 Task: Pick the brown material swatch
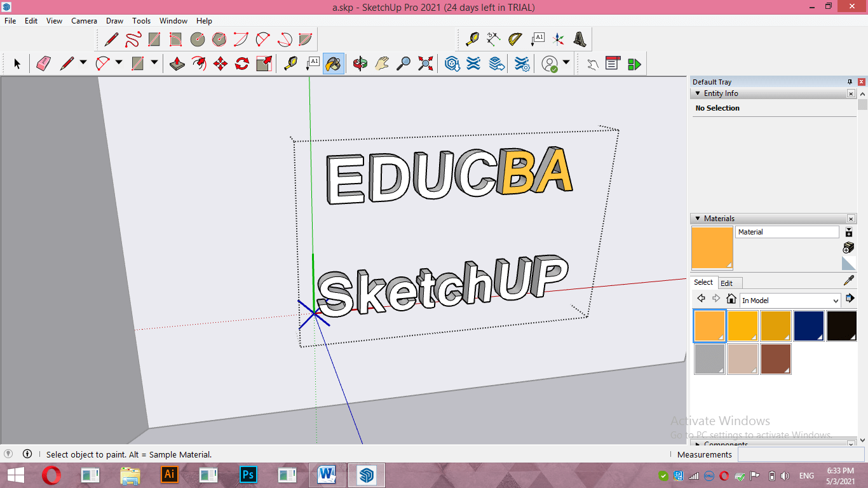click(x=776, y=359)
